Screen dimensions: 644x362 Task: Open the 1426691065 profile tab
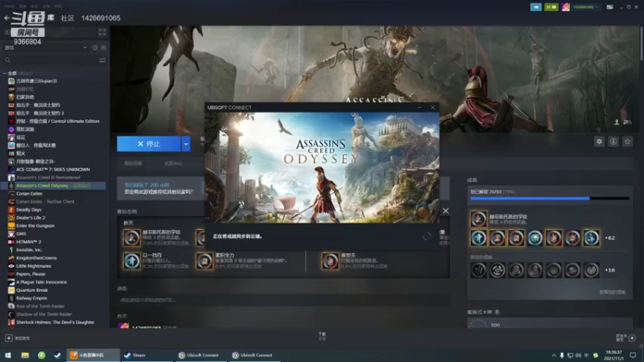[x=101, y=18]
